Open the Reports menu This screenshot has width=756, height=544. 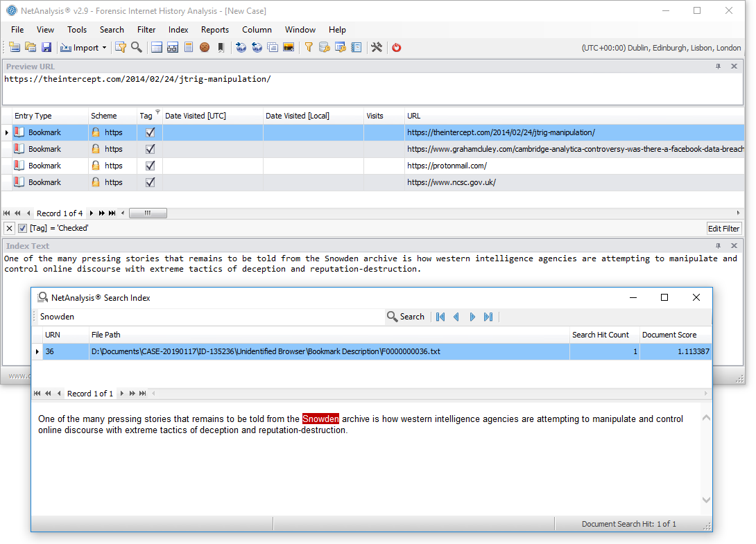tap(215, 30)
